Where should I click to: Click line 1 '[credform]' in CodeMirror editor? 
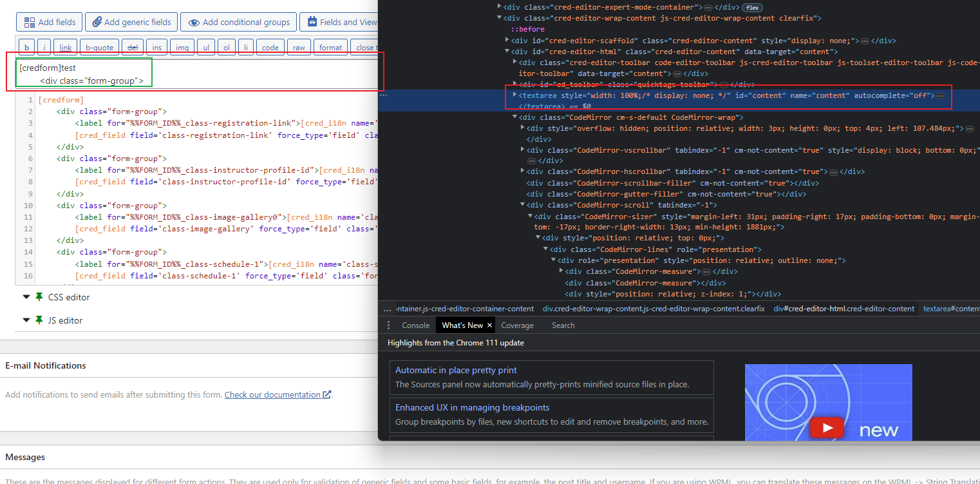click(x=61, y=100)
